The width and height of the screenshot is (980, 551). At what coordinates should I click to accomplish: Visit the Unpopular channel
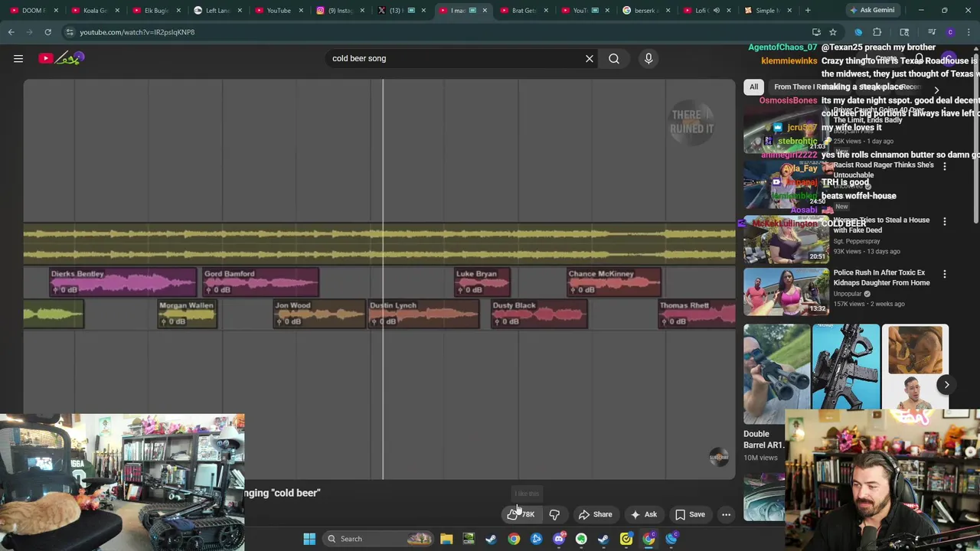click(848, 293)
